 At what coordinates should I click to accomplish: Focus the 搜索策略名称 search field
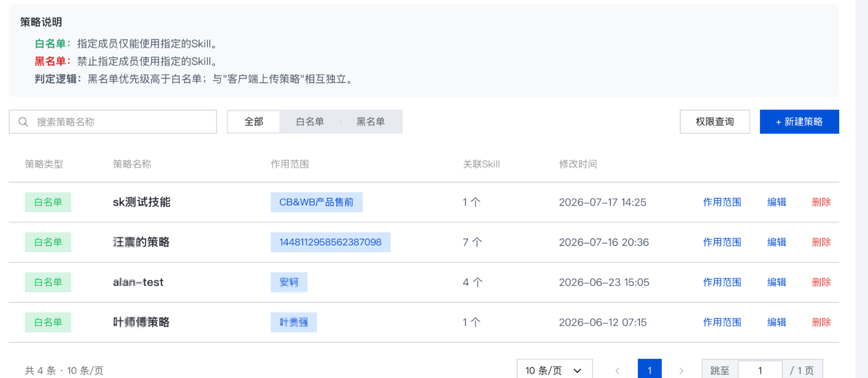[113, 122]
